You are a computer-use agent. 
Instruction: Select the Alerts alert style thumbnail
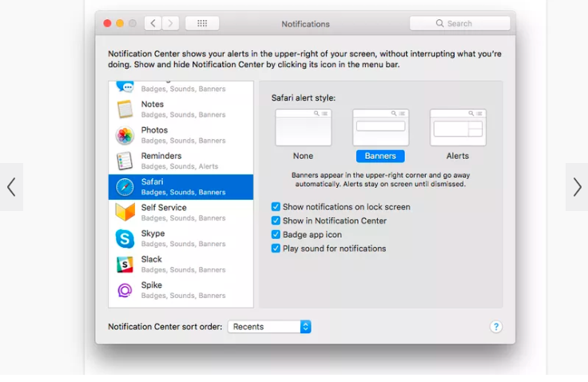tap(458, 128)
